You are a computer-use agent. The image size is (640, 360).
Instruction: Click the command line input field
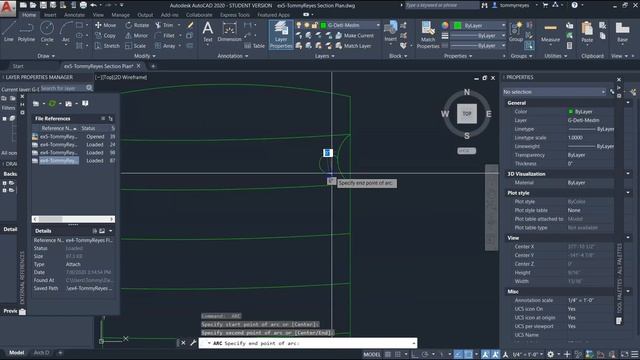[x=308, y=343]
